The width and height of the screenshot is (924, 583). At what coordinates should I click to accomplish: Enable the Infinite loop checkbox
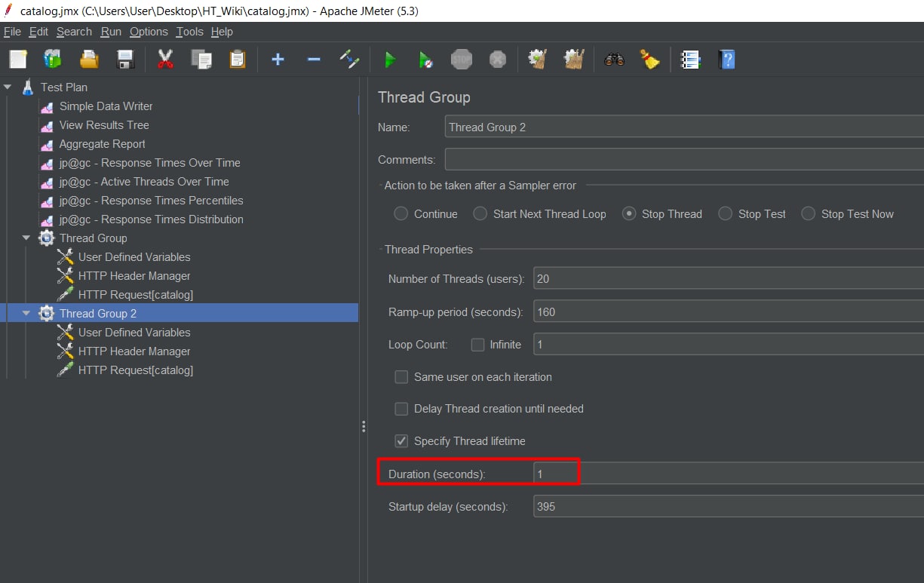click(x=477, y=345)
